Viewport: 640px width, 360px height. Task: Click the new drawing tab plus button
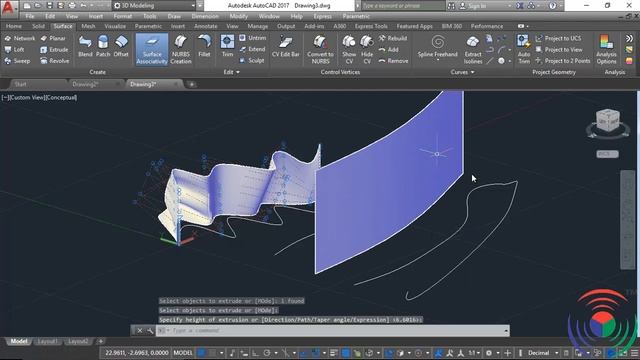coord(191,84)
